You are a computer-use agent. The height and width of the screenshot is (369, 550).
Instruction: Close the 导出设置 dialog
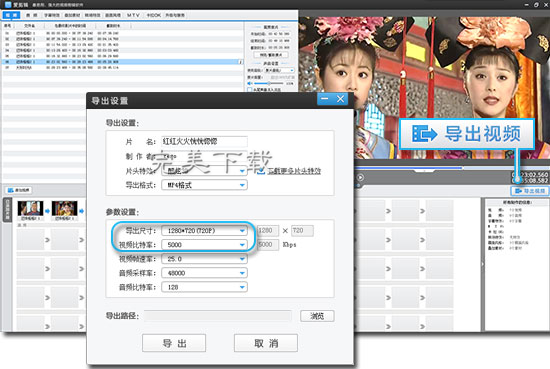(x=340, y=99)
